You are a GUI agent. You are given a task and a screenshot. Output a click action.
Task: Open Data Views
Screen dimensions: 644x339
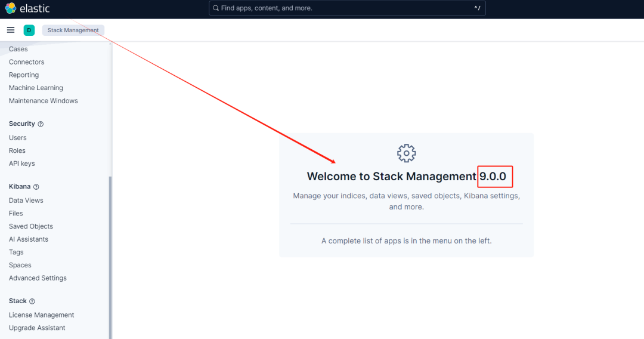pos(26,201)
